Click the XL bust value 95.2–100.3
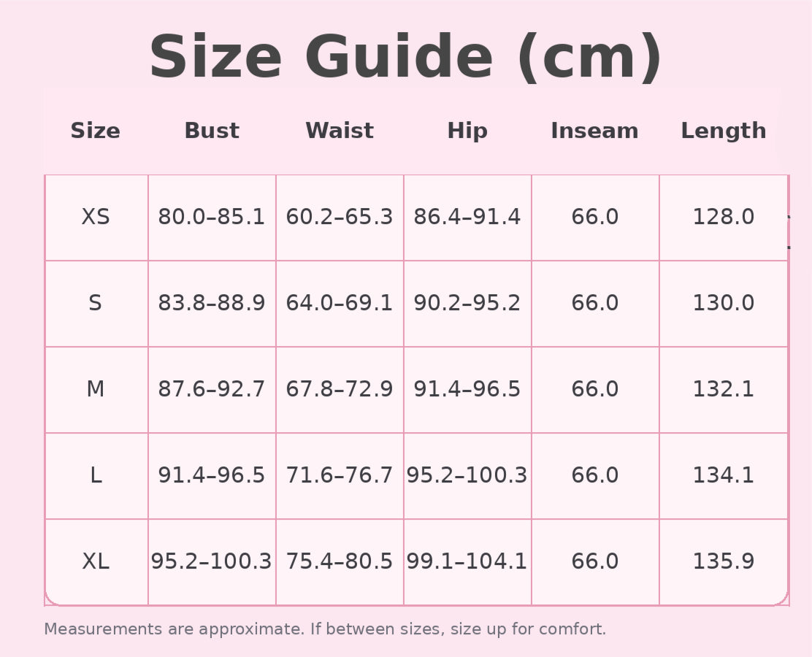Image resolution: width=812 pixels, height=657 pixels. tap(212, 562)
